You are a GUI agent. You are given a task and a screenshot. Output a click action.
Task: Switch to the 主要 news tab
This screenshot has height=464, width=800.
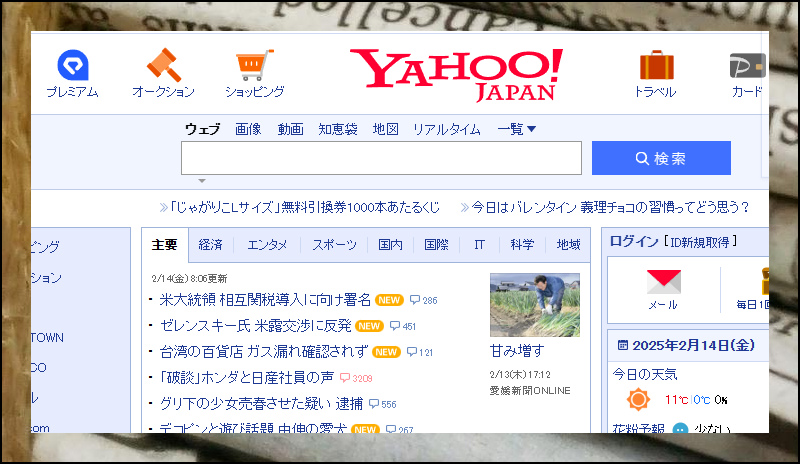(x=164, y=245)
